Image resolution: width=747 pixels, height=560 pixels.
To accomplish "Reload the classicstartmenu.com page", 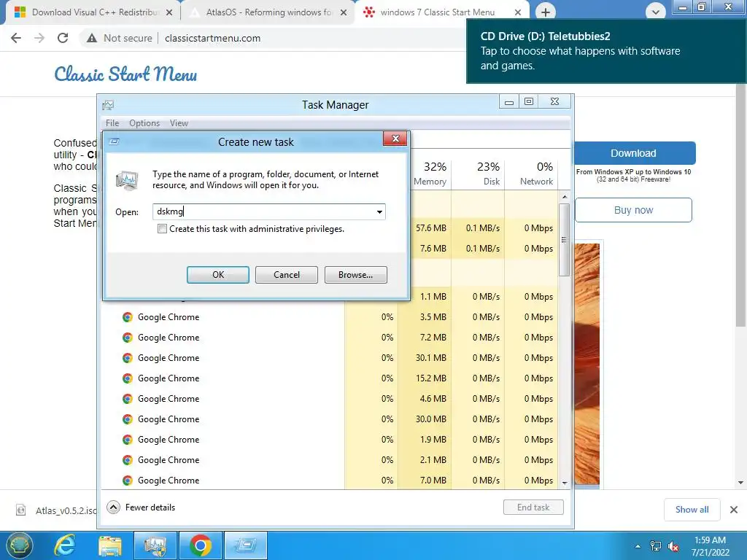I will pyautogui.click(x=63, y=38).
